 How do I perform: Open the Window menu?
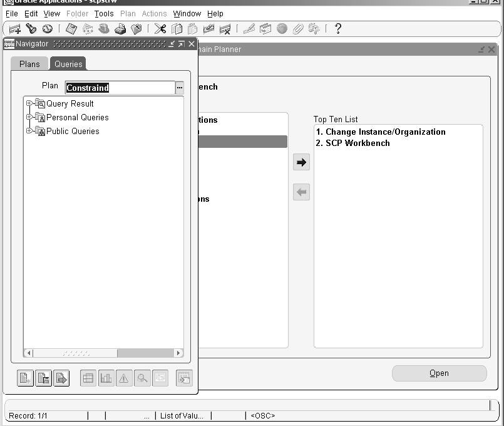click(x=187, y=14)
